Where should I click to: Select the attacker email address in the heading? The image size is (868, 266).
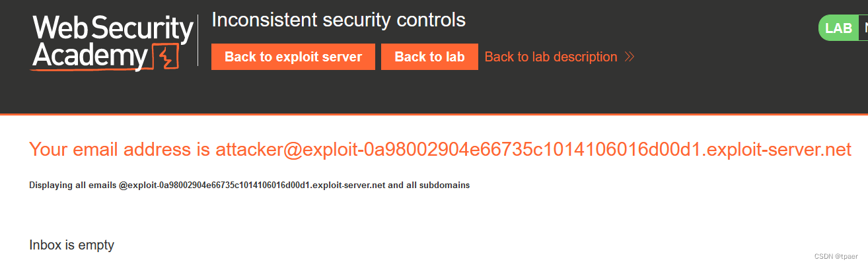click(533, 150)
